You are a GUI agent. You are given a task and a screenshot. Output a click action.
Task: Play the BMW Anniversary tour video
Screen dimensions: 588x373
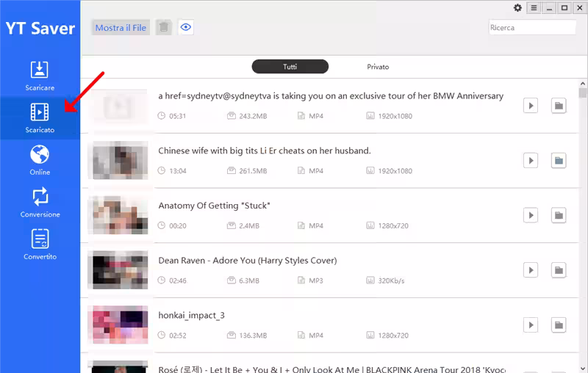coord(530,106)
